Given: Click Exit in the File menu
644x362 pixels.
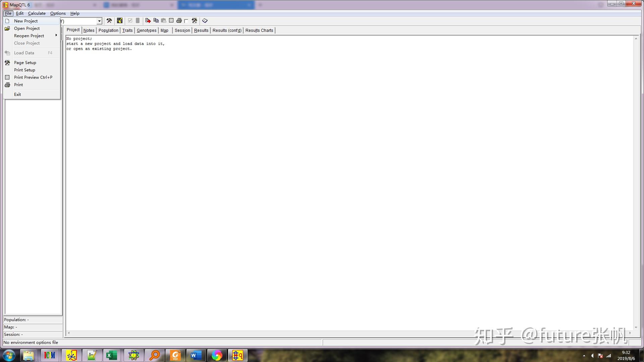Looking at the screenshot, I should tap(17, 95).
